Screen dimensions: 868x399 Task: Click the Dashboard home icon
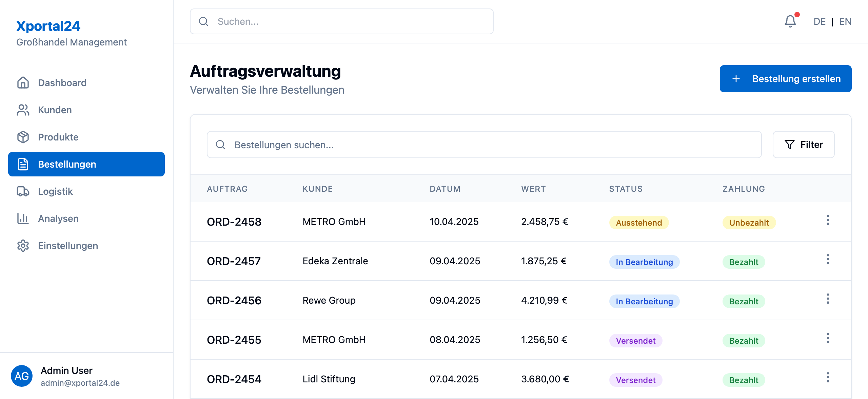(x=23, y=83)
